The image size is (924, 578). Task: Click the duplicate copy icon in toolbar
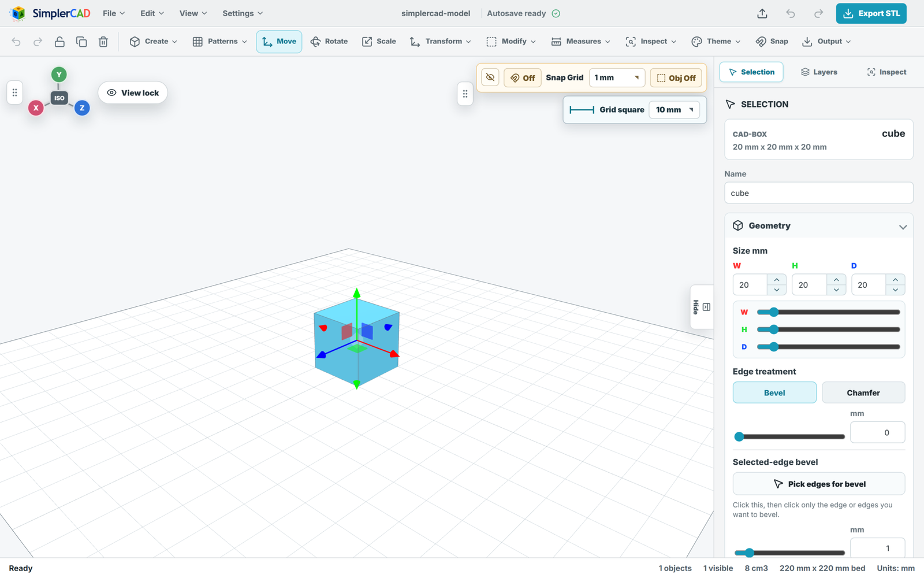pyautogui.click(x=81, y=42)
